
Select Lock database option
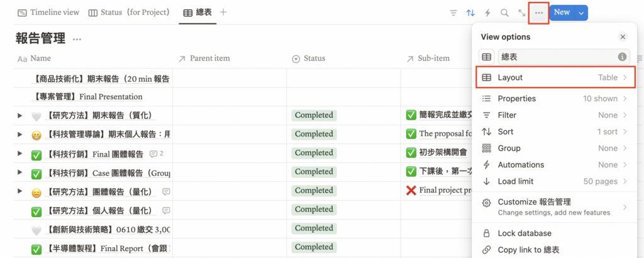[x=525, y=233]
